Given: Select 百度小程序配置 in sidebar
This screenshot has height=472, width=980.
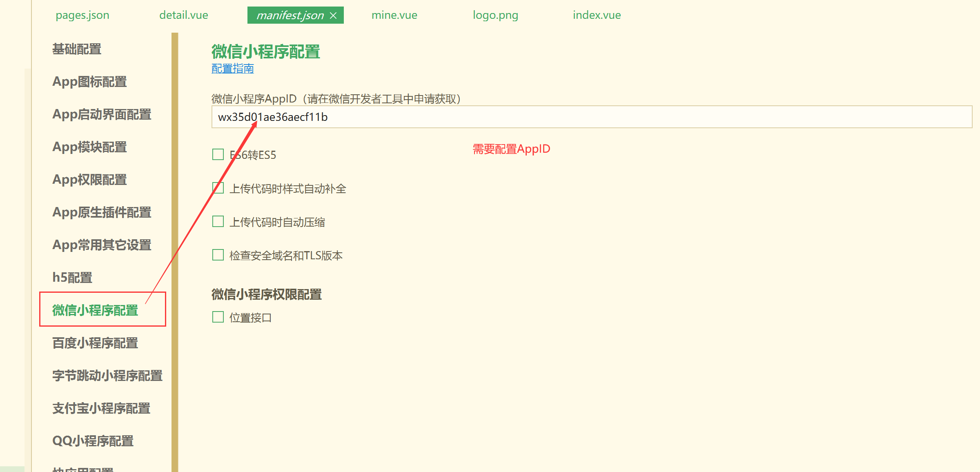Looking at the screenshot, I should (96, 343).
